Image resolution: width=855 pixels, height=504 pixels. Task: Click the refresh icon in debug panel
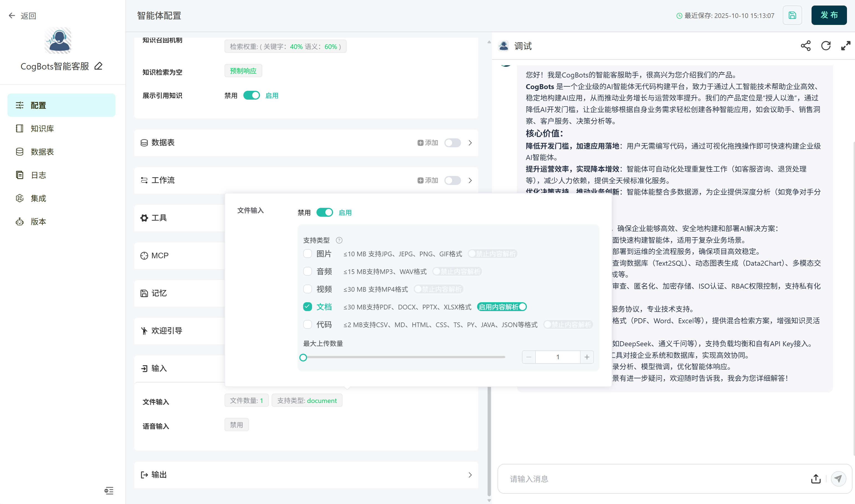826,46
